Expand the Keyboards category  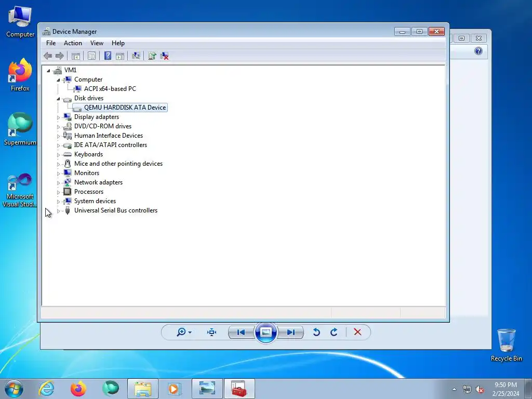click(58, 155)
